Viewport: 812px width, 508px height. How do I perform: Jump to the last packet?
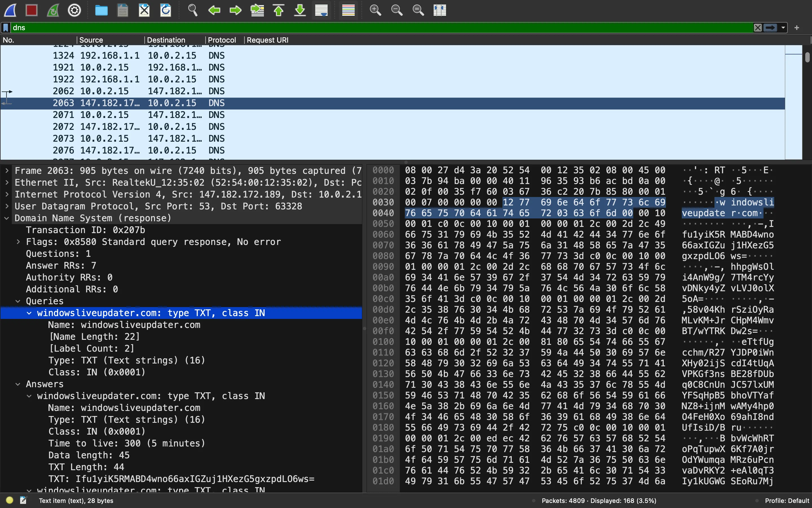pos(300,10)
